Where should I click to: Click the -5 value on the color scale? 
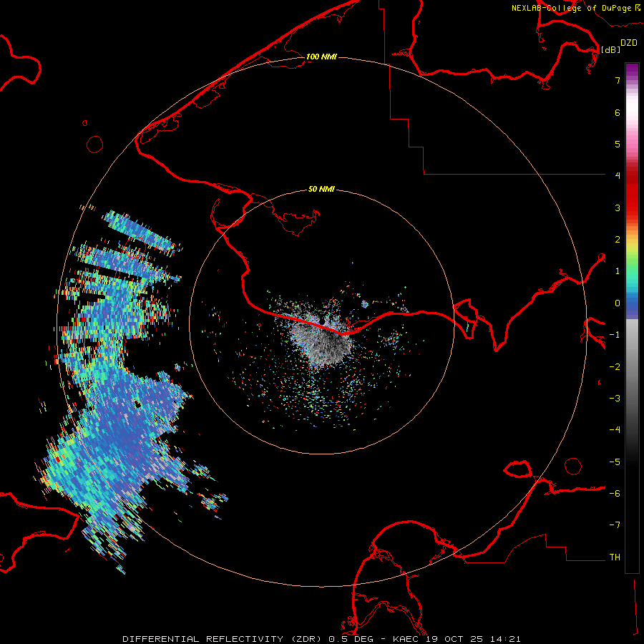pos(615,462)
